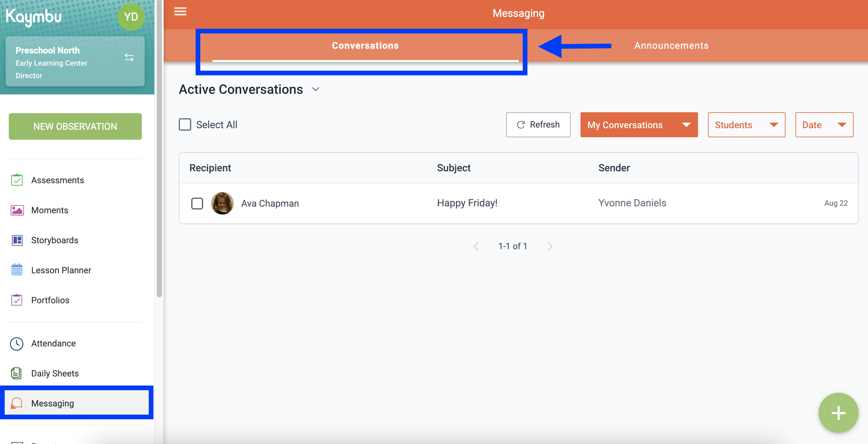Viewport: 868px width, 444px height.
Task: Switch to the Announcements tab
Action: [671, 46]
